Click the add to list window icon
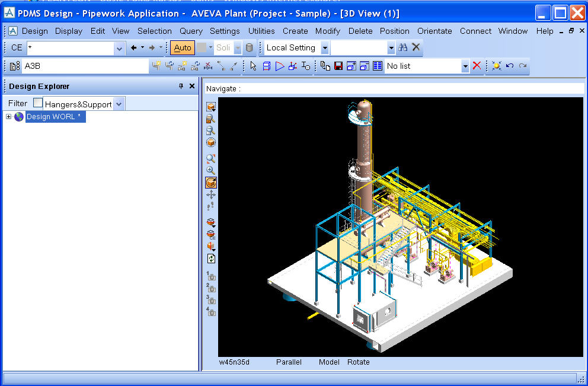Image resolution: width=588 pixels, height=386 pixels. tap(351, 66)
